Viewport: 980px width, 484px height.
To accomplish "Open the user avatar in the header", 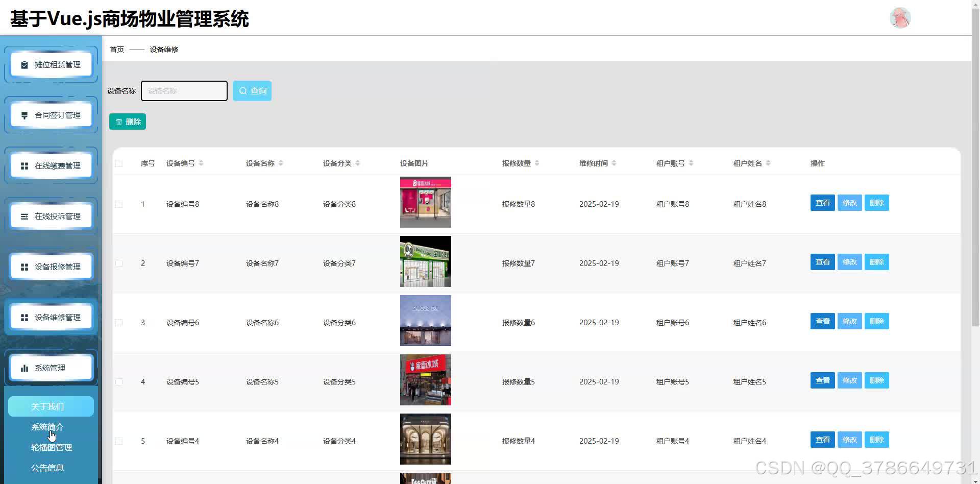I will coord(900,18).
